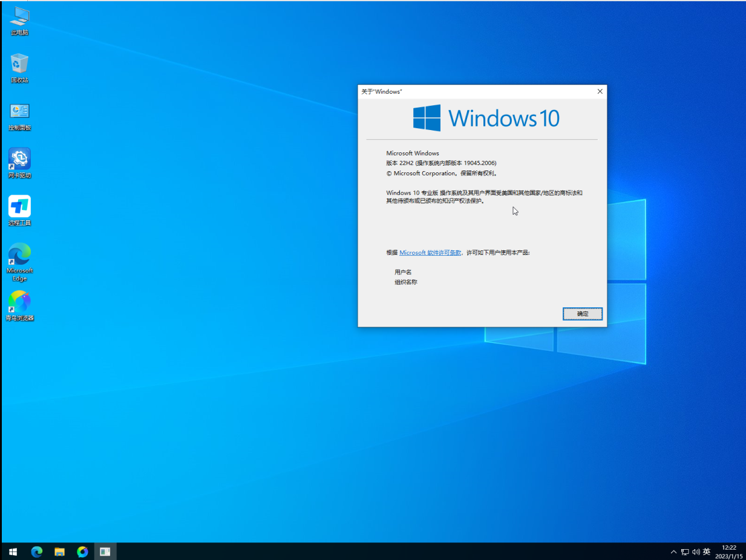Select the 远程工具 desktop shortcut
The image size is (746, 560).
coord(19,212)
